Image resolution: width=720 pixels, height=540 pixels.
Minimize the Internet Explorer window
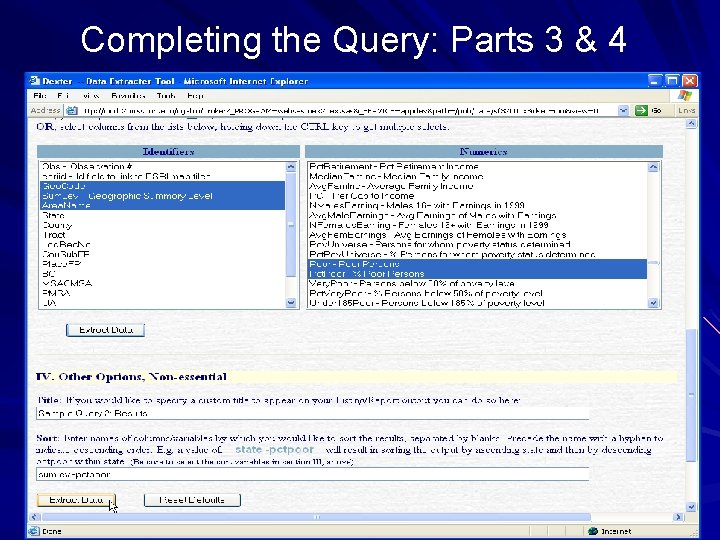[x=655, y=81]
